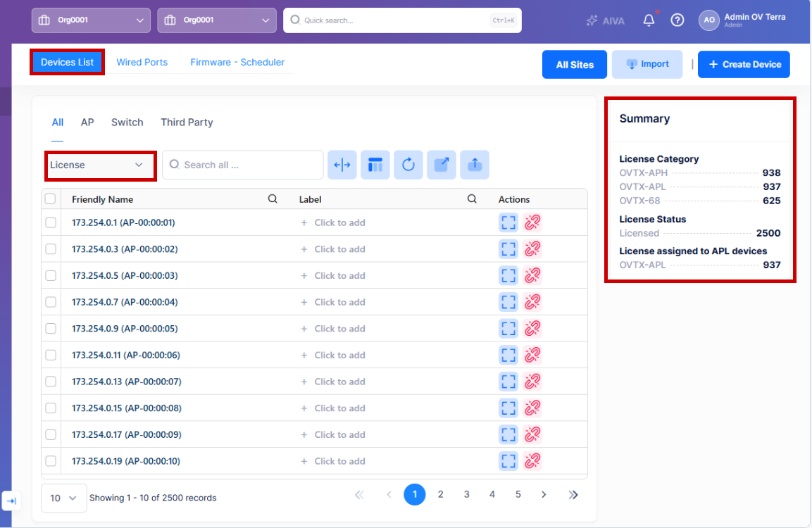Select checkbox for 173.254.0.11 (AP-00:00:06)
The width and height of the screenshot is (812, 528).
click(51, 355)
